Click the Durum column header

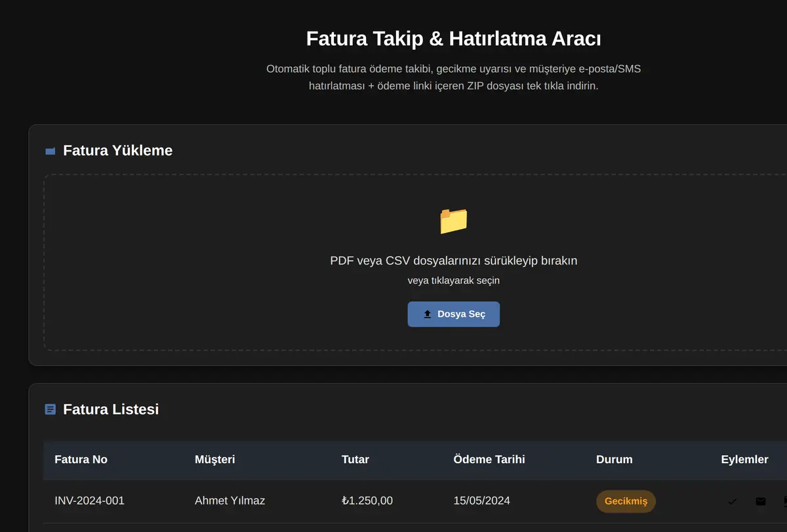615,459
